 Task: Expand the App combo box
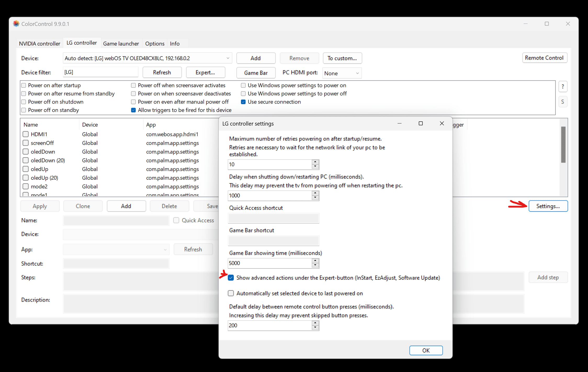pos(116,249)
